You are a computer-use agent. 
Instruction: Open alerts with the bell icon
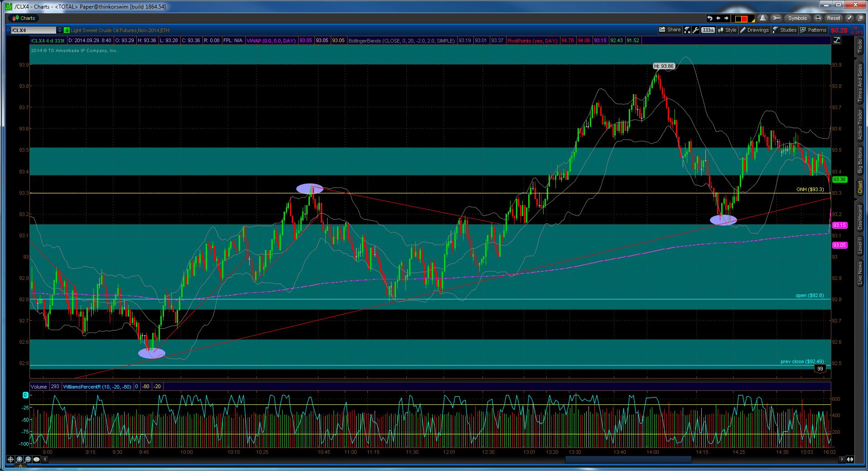[x=763, y=18]
